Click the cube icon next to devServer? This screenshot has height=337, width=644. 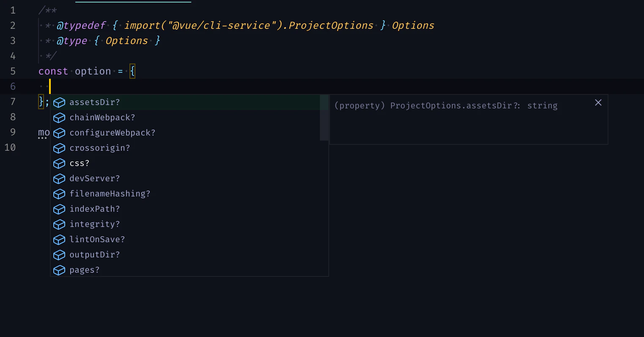[59, 179]
